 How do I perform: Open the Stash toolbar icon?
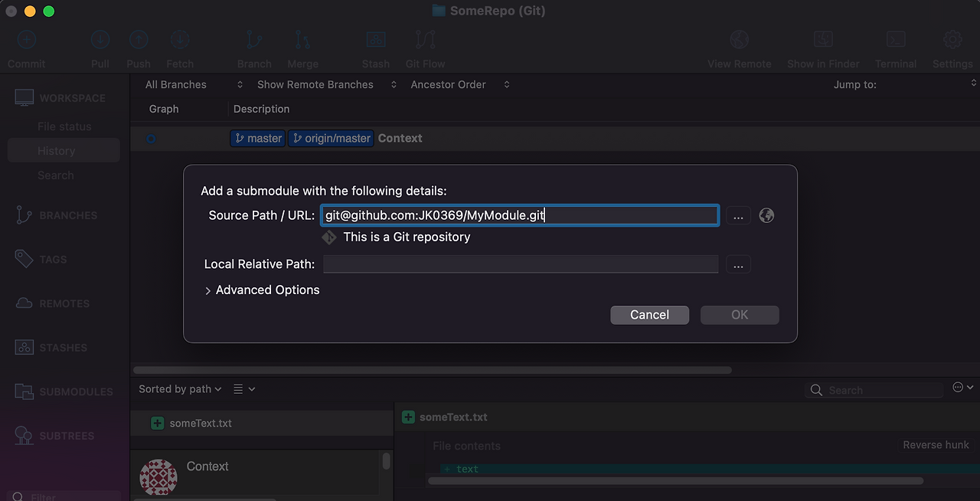[x=376, y=40]
